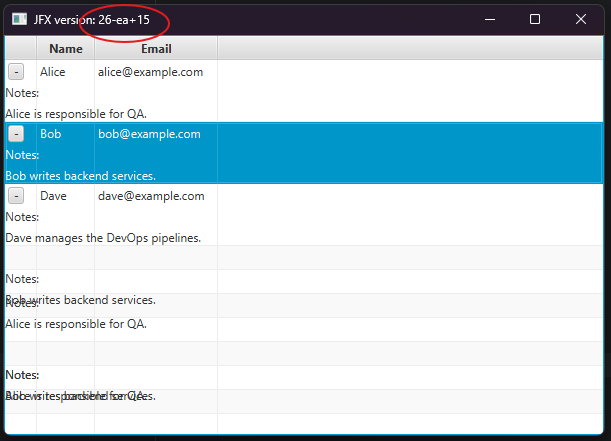Click bob@example.com email cell

pos(149,134)
